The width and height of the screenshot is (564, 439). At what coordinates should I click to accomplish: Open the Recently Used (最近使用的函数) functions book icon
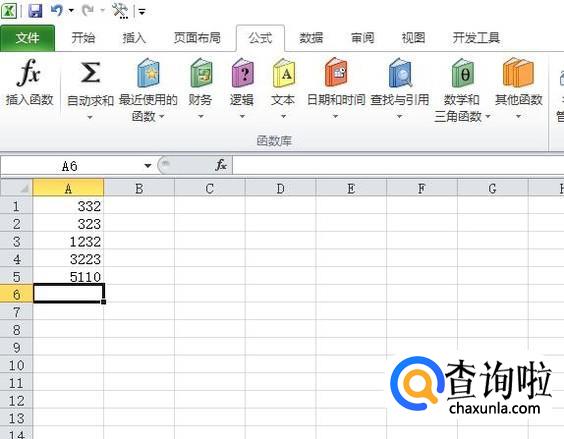click(x=148, y=73)
